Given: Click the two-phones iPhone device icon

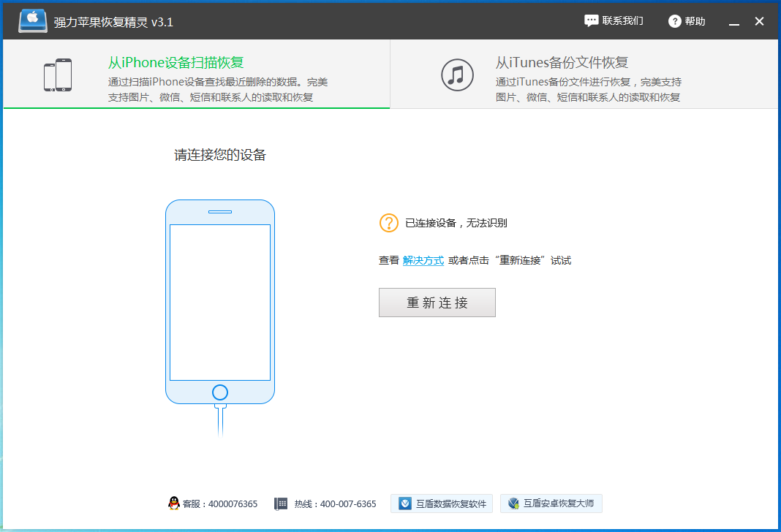Looking at the screenshot, I should (58, 75).
